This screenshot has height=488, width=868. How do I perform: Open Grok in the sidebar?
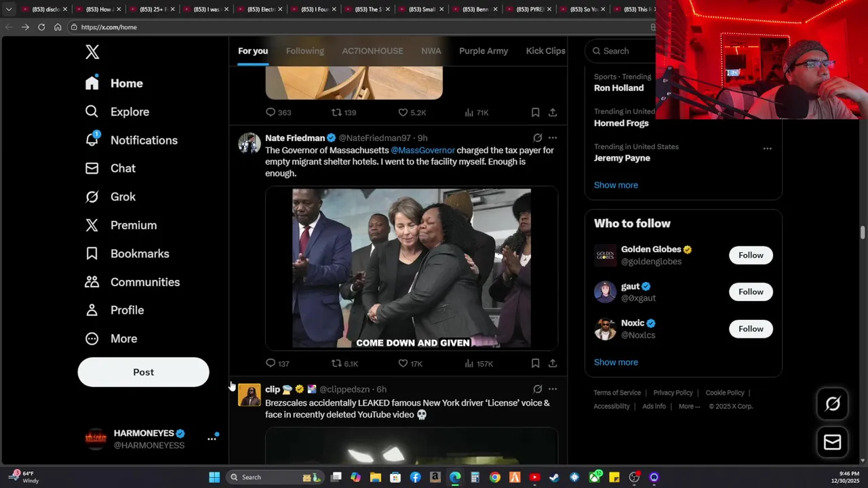pos(110,197)
